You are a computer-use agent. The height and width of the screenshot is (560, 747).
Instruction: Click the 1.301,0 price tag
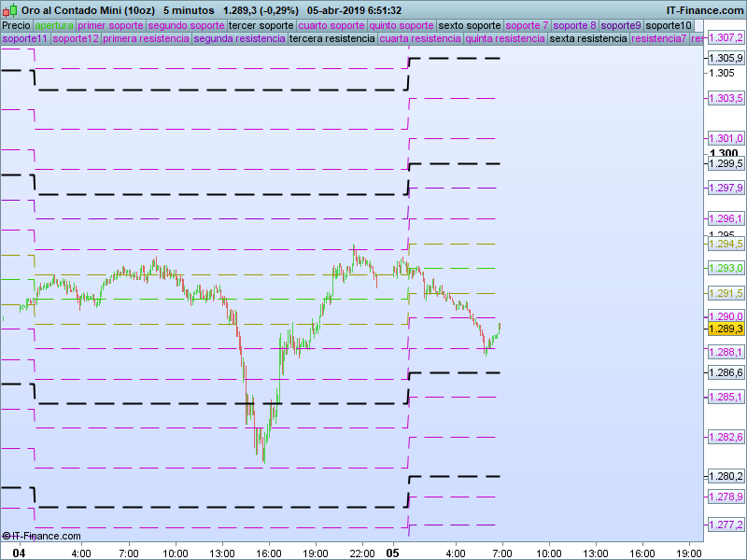pos(726,138)
